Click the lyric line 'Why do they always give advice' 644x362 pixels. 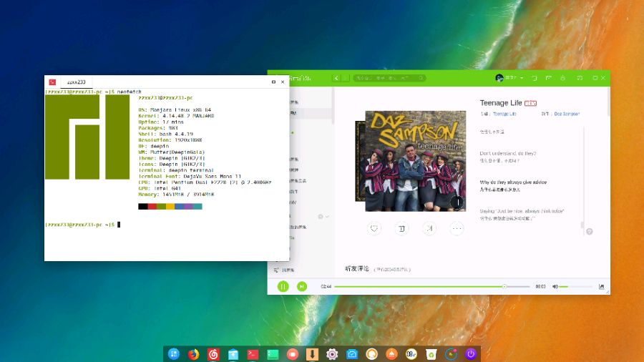513,182
